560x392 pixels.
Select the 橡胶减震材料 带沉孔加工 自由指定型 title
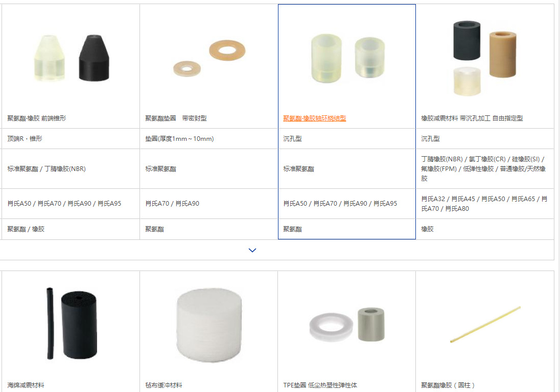[x=472, y=118]
